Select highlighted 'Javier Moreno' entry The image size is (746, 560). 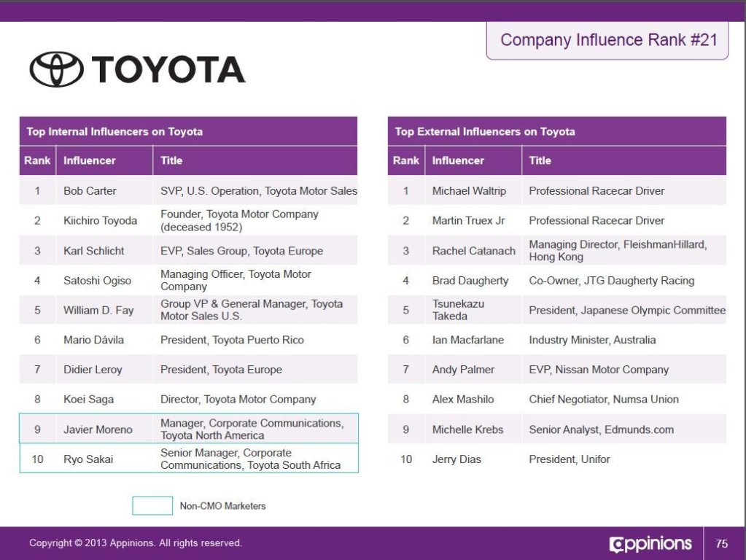coord(98,429)
